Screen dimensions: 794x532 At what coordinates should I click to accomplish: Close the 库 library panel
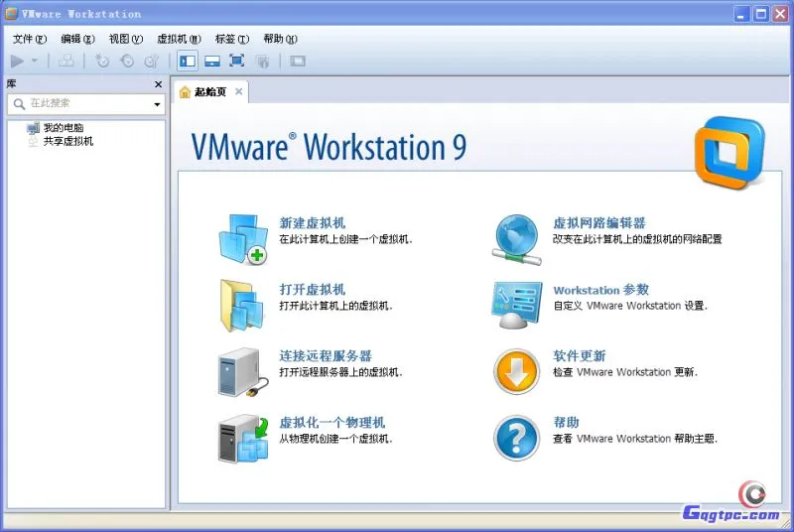[x=159, y=84]
